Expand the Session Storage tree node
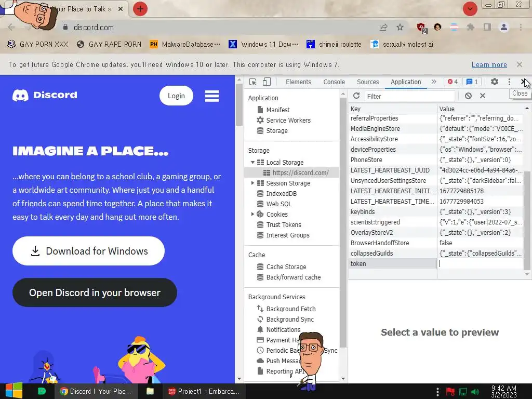The width and height of the screenshot is (532, 399). coord(252,183)
